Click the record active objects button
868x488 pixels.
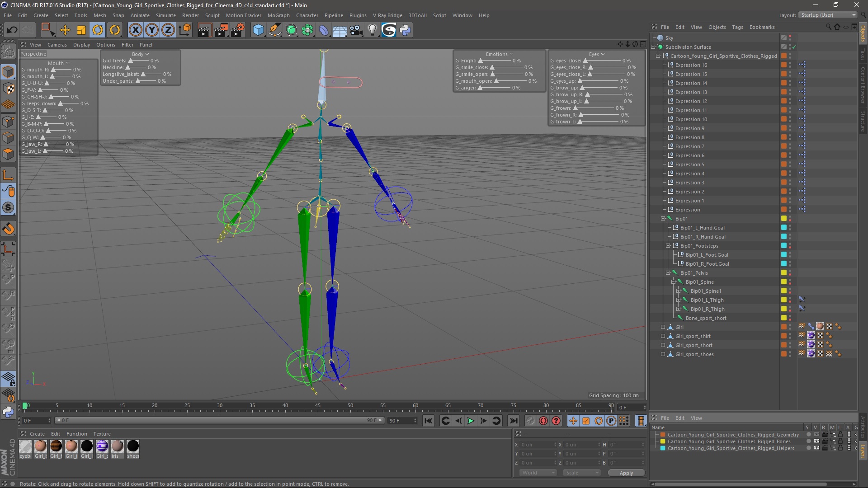tap(530, 421)
